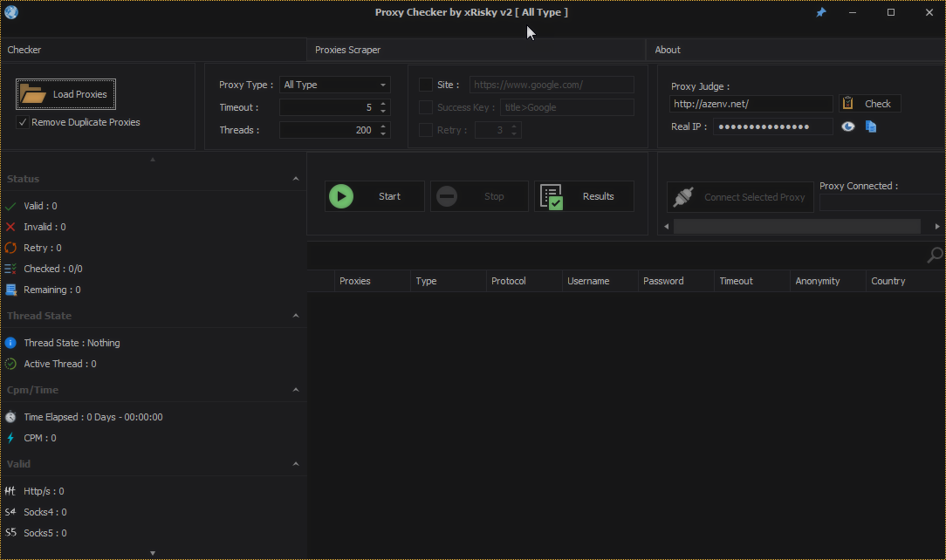Click the Http/s protocol icon
946x560 pixels.
pos(10,491)
